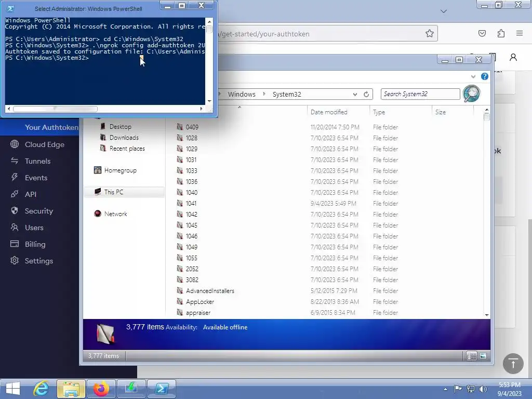Open Firefox extensions puzzle icon

tap(501, 33)
